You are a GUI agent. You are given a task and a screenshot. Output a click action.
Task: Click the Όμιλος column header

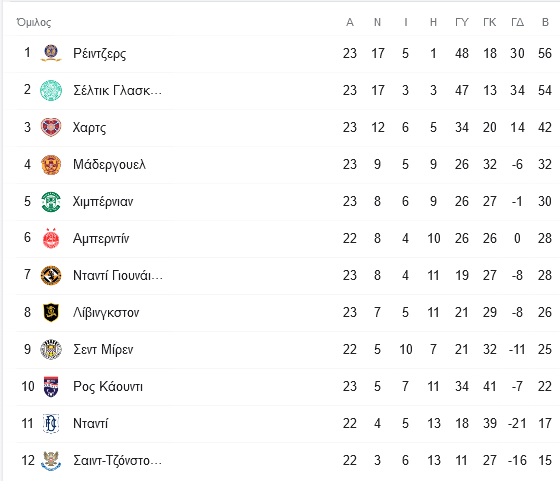pos(34,22)
